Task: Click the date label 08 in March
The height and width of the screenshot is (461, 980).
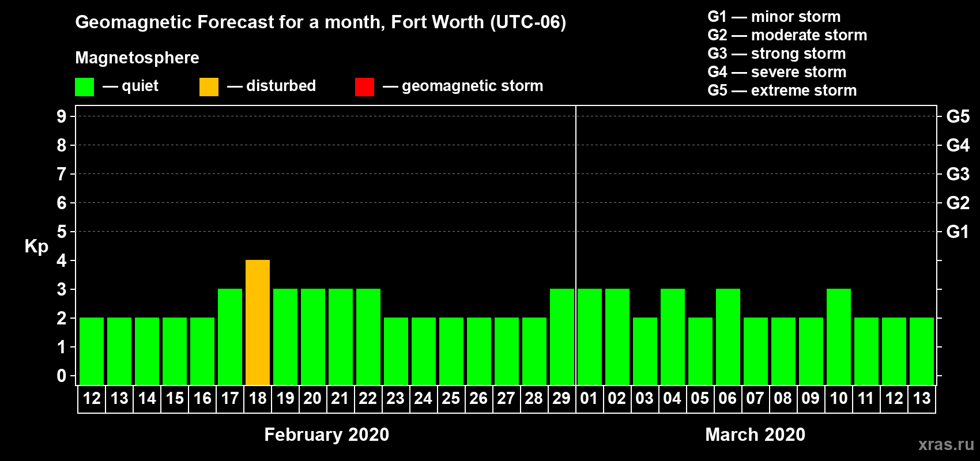Action: [x=783, y=398]
